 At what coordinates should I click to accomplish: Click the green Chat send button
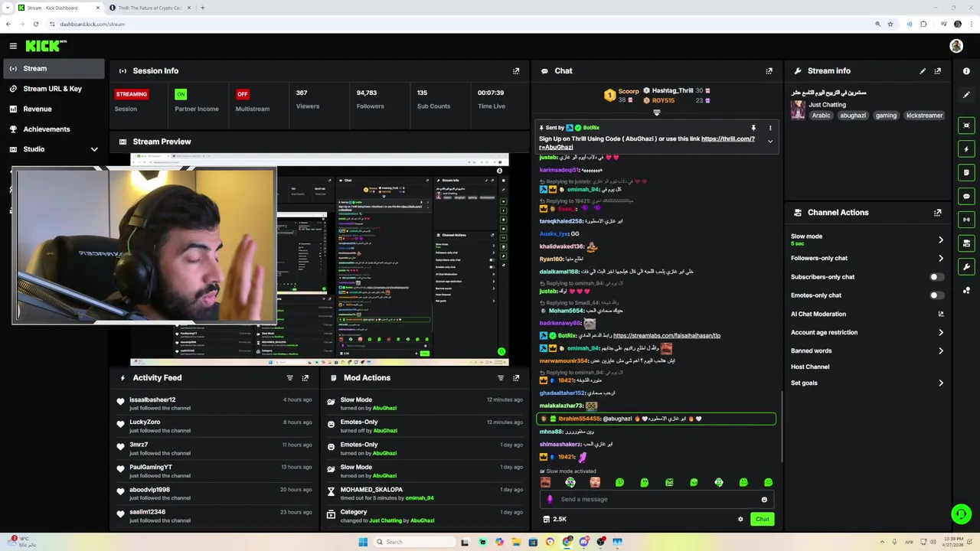click(x=763, y=519)
